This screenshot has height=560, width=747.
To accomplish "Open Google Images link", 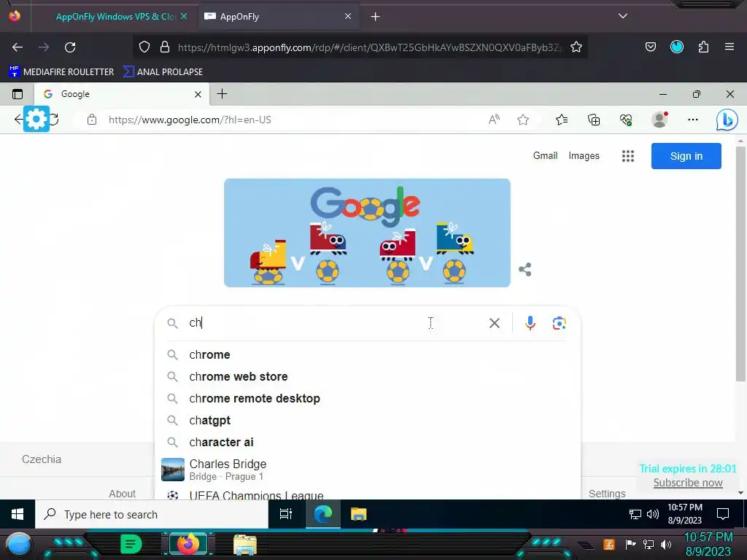I will pos(584,156).
